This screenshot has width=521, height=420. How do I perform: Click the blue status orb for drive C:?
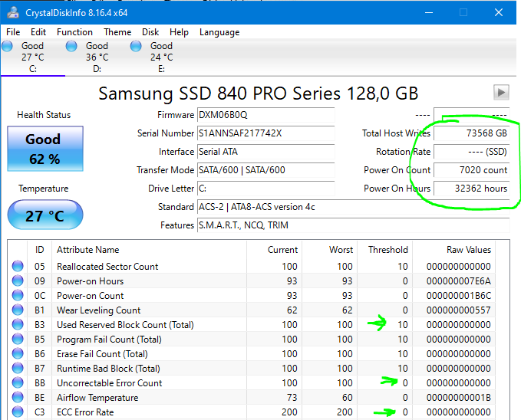pyautogui.click(x=8, y=46)
